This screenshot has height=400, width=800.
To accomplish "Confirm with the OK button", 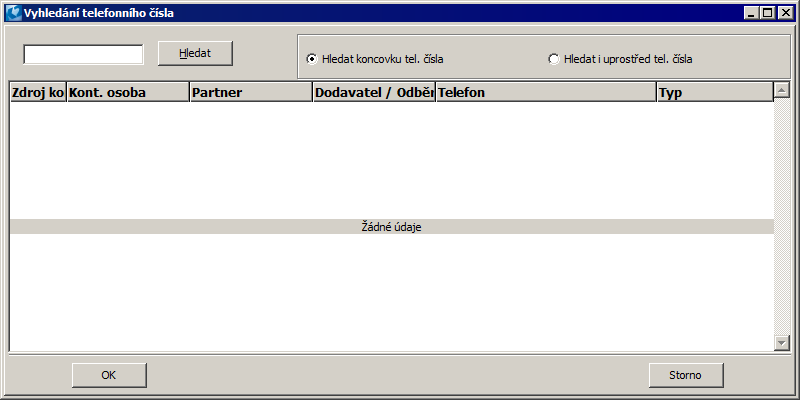I will click(109, 375).
